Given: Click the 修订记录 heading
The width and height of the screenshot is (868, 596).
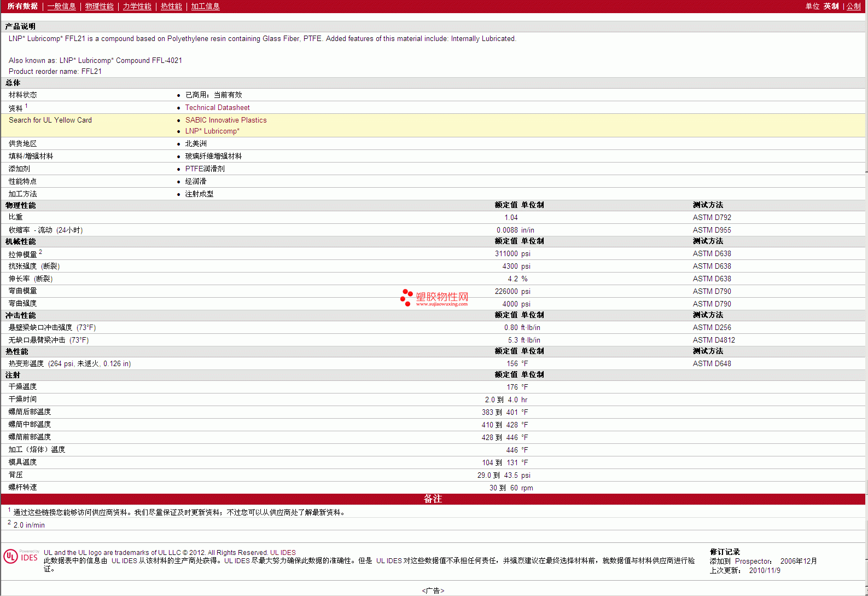Looking at the screenshot, I should (725, 552).
